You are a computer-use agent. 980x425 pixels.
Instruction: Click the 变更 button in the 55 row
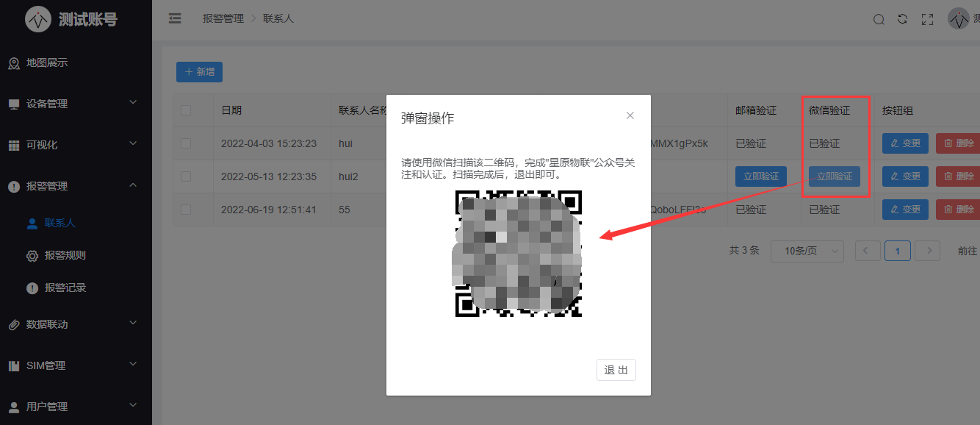905,210
